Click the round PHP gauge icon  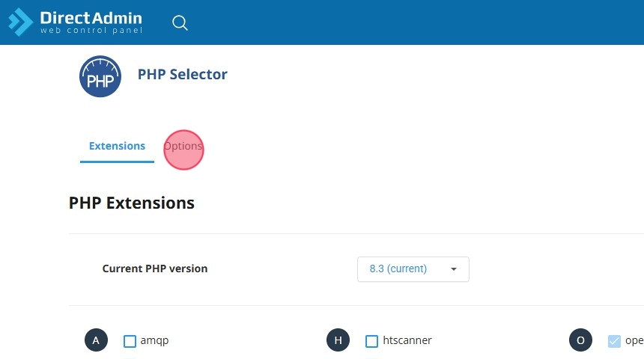[x=100, y=76]
